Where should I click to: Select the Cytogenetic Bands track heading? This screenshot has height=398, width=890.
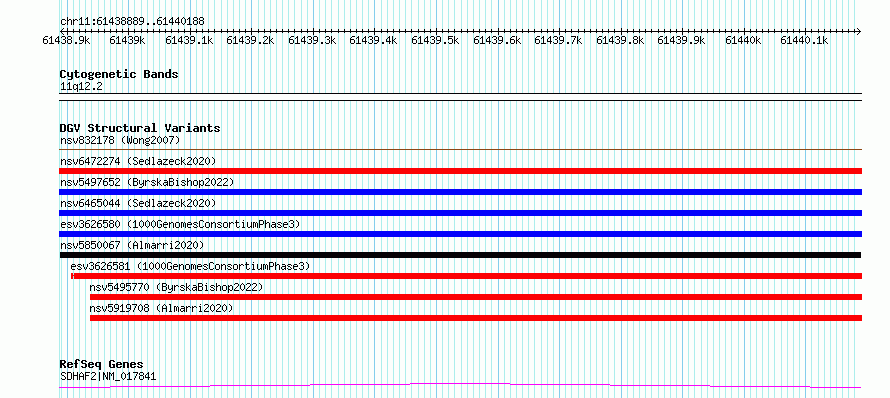119,74
